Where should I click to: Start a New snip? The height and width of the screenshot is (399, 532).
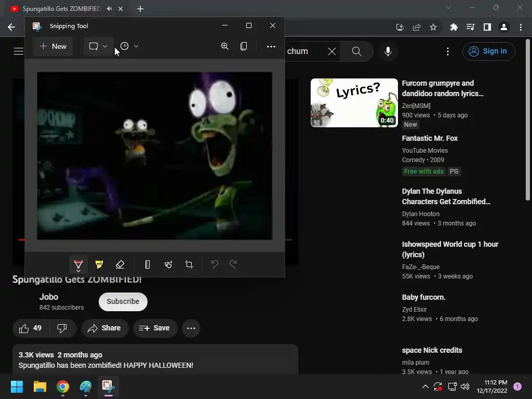click(54, 46)
